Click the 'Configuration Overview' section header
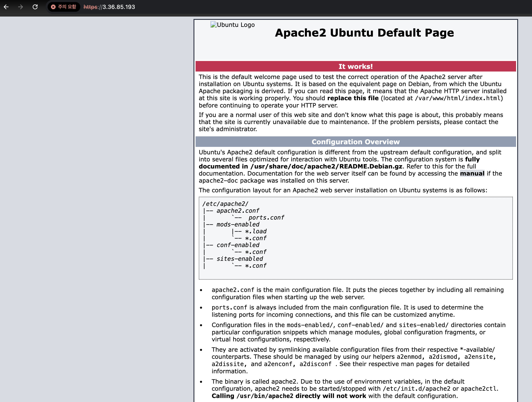The height and width of the screenshot is (402, 532). tap(355, 142)
